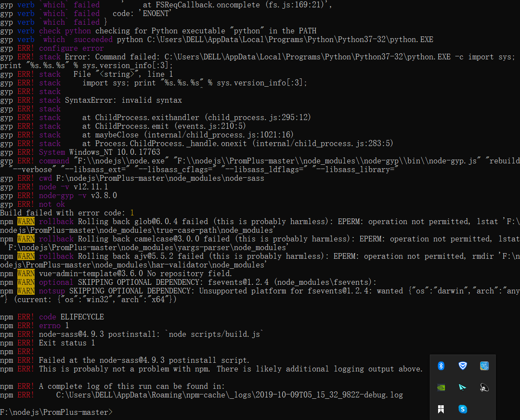Open the blue shield security tray icon

[463, 366]
